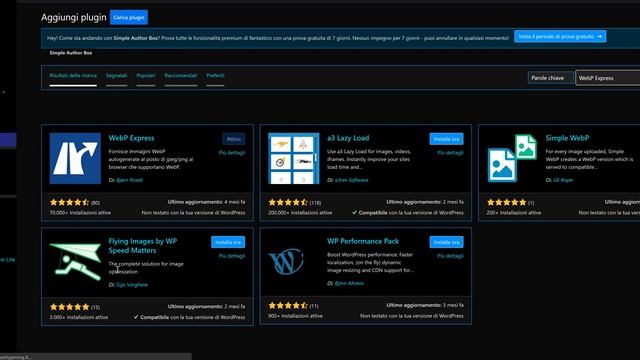Click the a3 Lazy Load plugin icon
The height and width of the screenshot is (360, 640).
[293, 158]
